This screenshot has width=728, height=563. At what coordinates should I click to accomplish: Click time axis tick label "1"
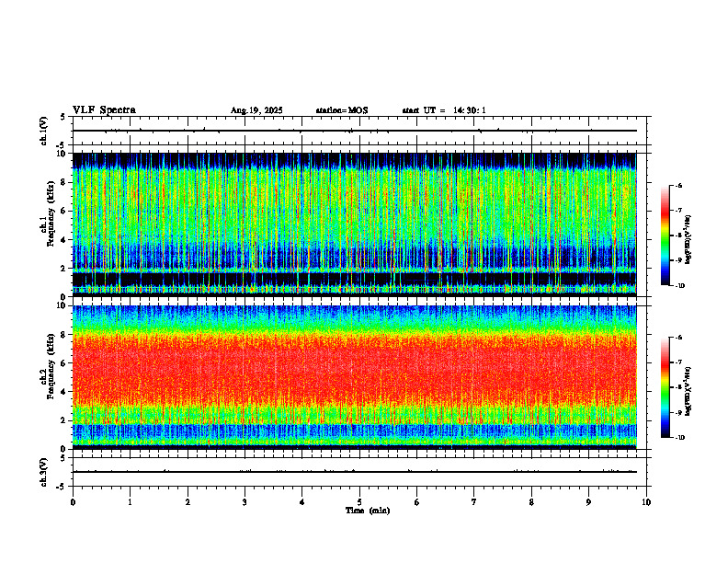131,502
